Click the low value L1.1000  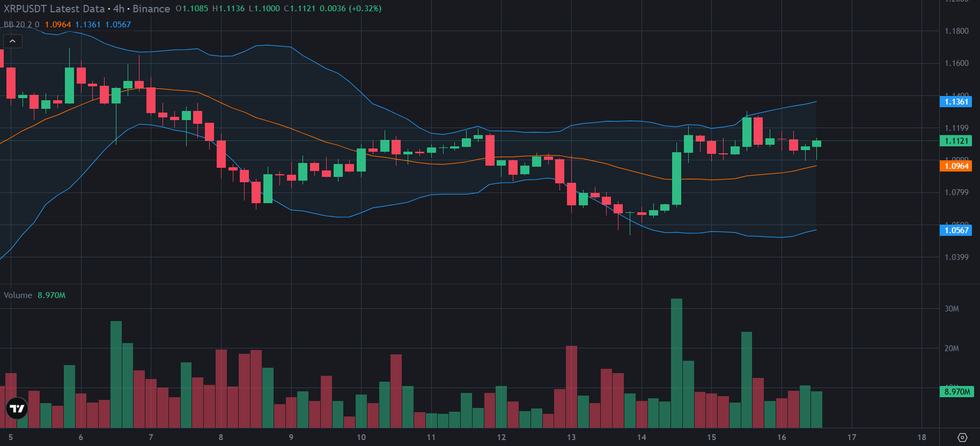[264, 9]
